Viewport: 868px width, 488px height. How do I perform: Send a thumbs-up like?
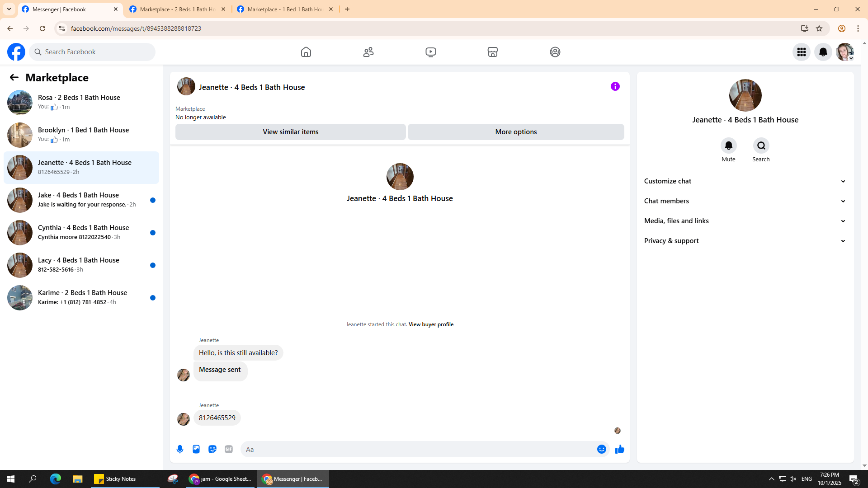point(619,449)
